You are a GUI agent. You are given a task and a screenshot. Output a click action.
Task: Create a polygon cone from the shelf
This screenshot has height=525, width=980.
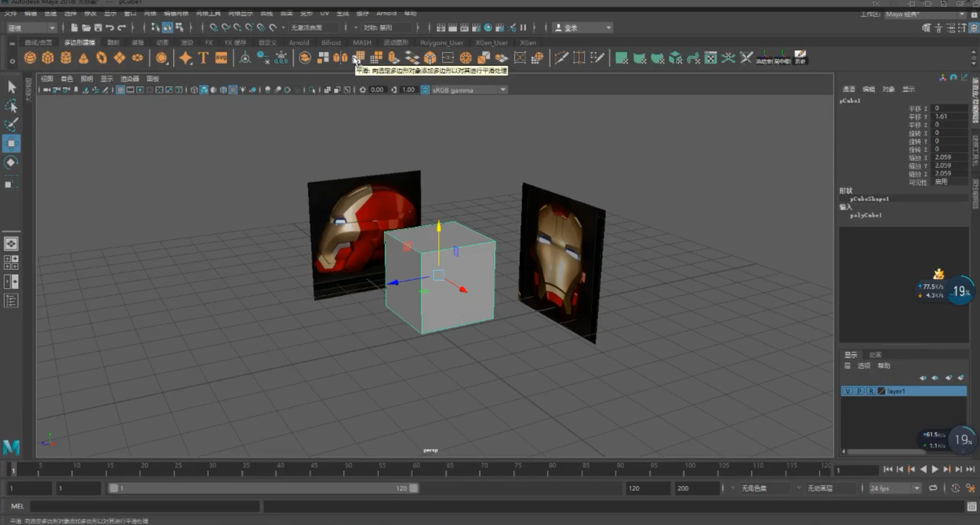tap(84, 58)
